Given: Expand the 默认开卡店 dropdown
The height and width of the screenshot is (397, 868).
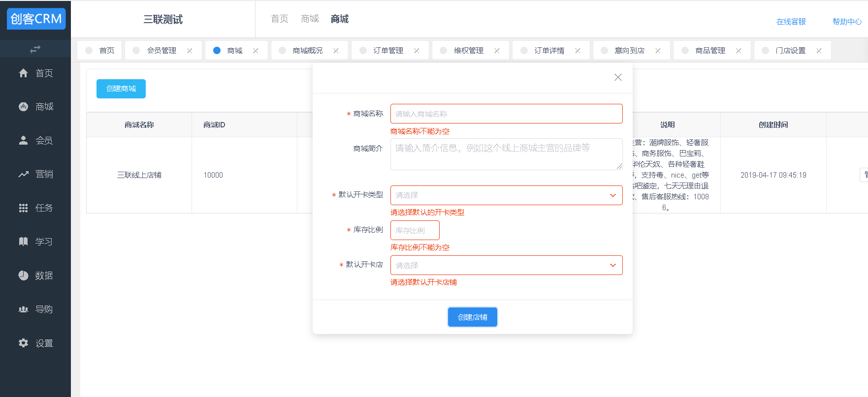Looking at the screenshot, I should pyautogui.click(x=506, y=265).
